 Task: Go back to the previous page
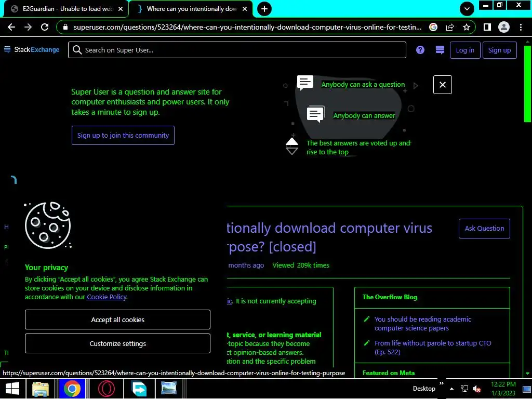[x=11, y=27]
